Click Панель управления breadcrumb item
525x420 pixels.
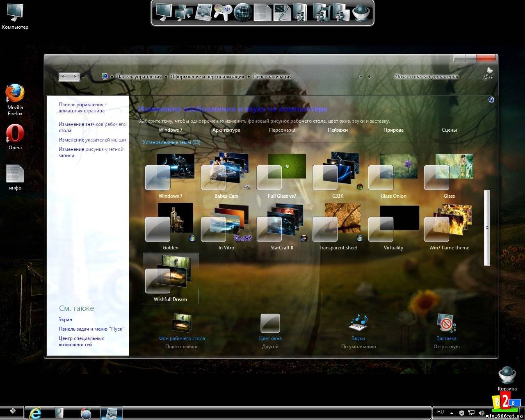point(139,77)
